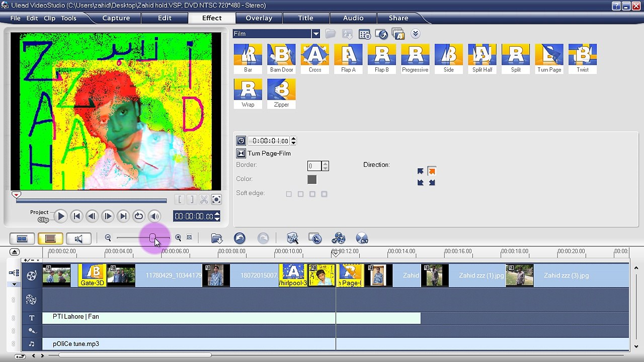Switch to the Audio step tab
The width and height of the screenshot is (644, 362).
tap(353, 18)
